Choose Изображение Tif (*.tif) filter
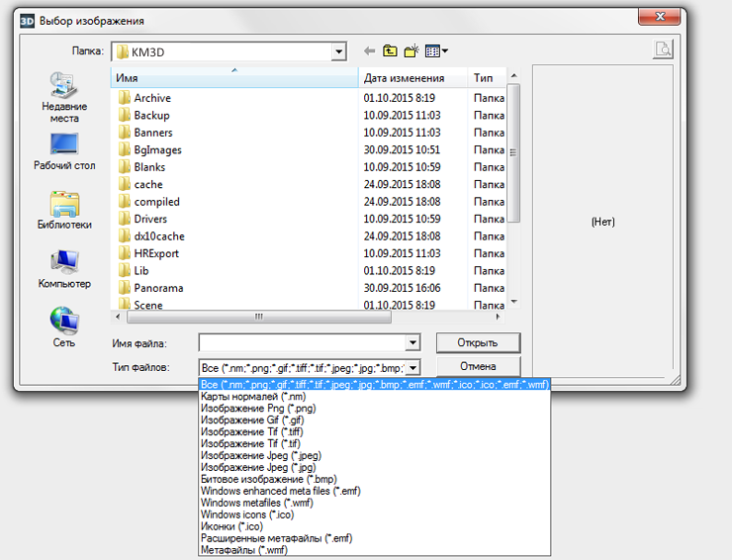Screen dimensions: 732x560 [374, 443]
